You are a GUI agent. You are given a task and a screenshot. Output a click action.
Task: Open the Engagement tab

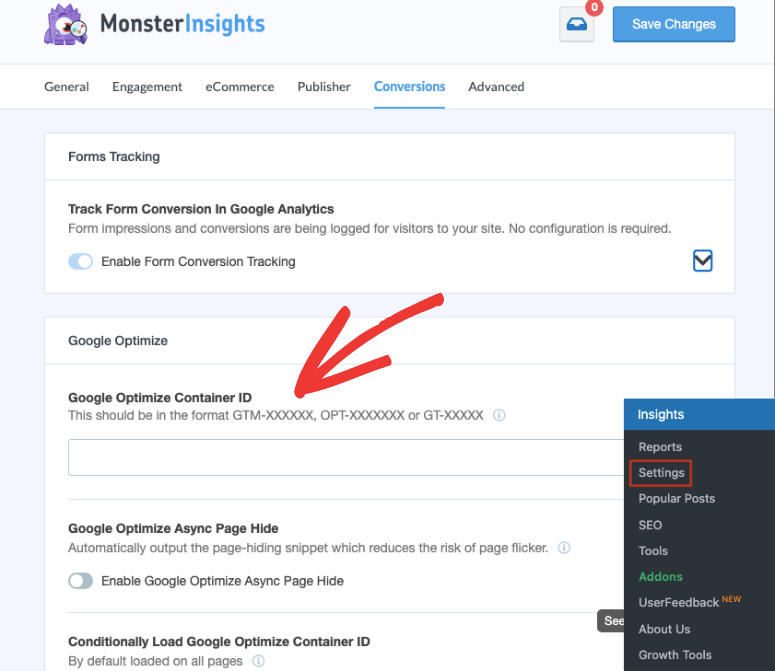point(147,86)
